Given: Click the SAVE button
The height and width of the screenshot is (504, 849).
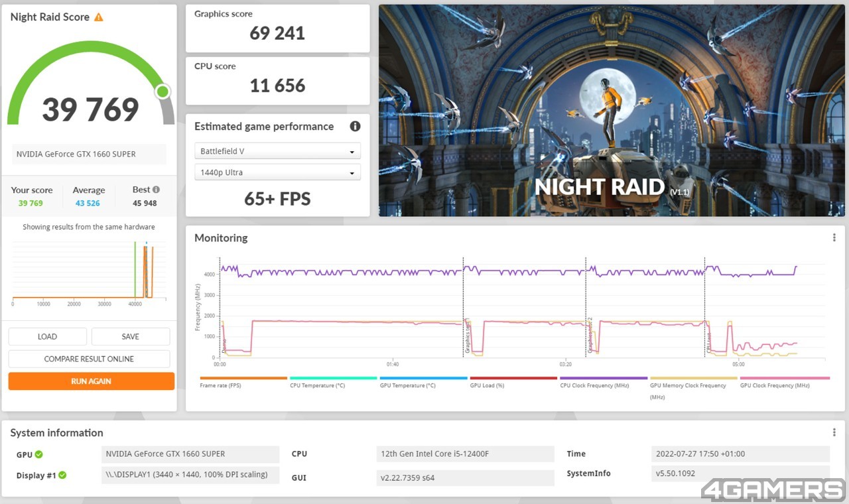Looking at the screenshot, I should (x=131, y=336).
